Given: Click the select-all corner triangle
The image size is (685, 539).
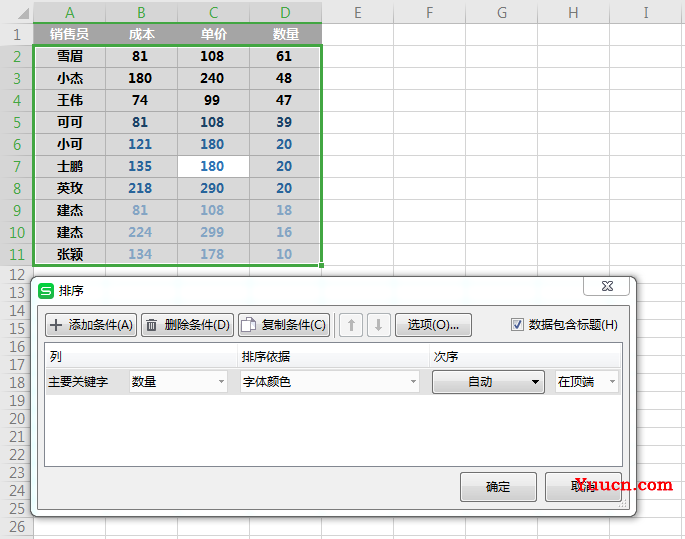Looking at the screenshot, I should (23, 14).
